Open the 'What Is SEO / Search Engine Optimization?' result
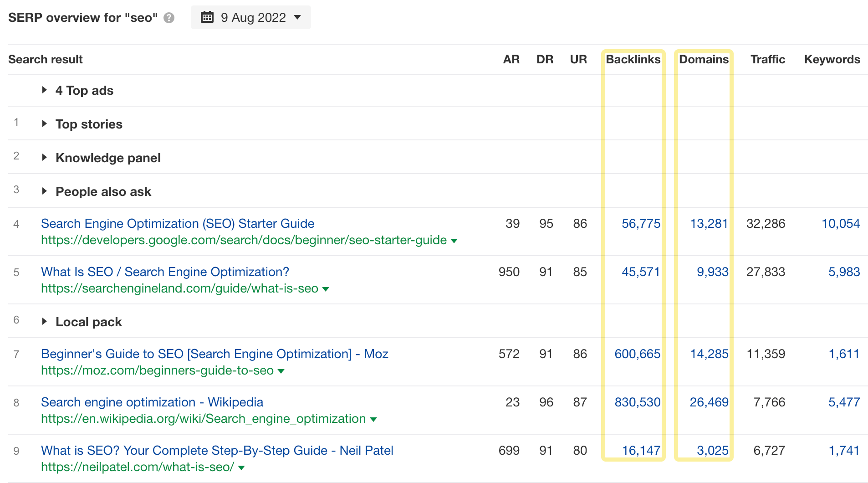The height and width of the screenshot is (483, 868). click(164, 272)
